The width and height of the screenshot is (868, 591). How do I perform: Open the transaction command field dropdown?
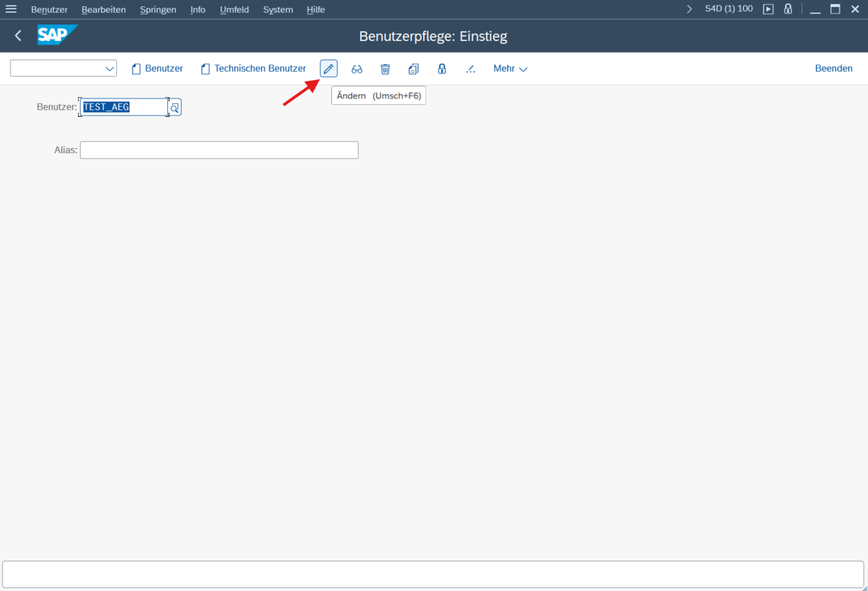(110, 69)
